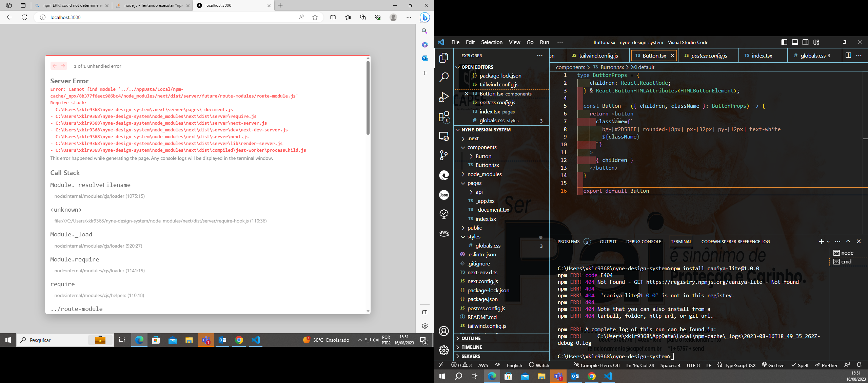Toggle Edge sidebar visibility icon

pos(425,312)
